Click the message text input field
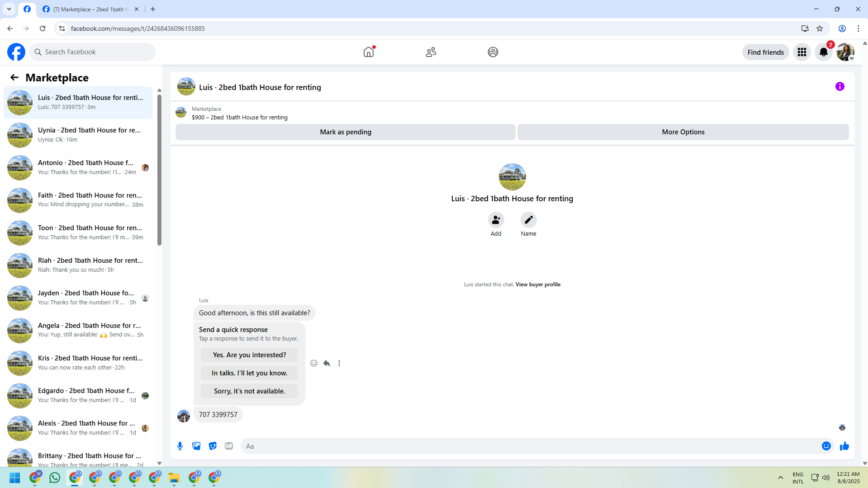Viewport: 868px width, 488px height. click(x=529, y=446)
